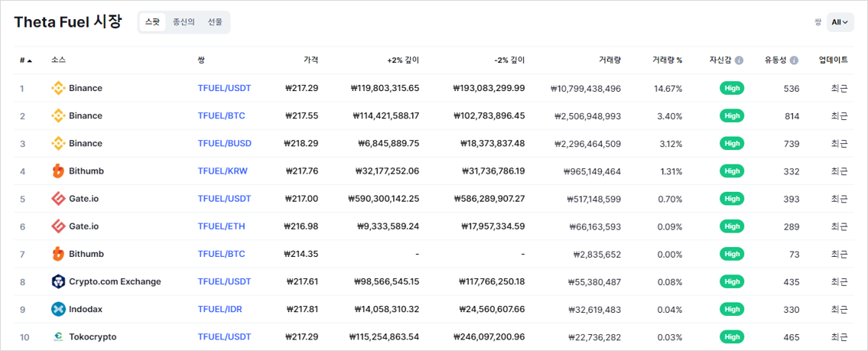This screenshot has height=351, width=868.
Task: Click liquidity score 814
Action: click(x=792, y=115)
